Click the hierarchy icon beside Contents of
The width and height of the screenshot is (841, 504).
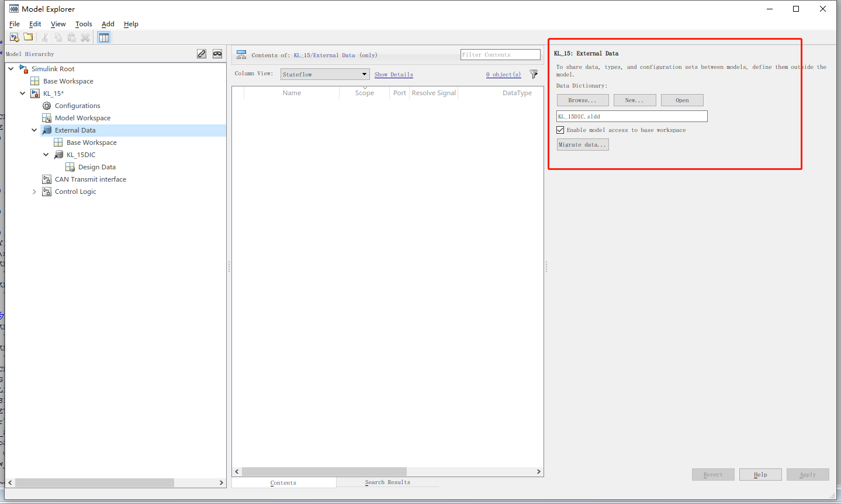[241, 55]
